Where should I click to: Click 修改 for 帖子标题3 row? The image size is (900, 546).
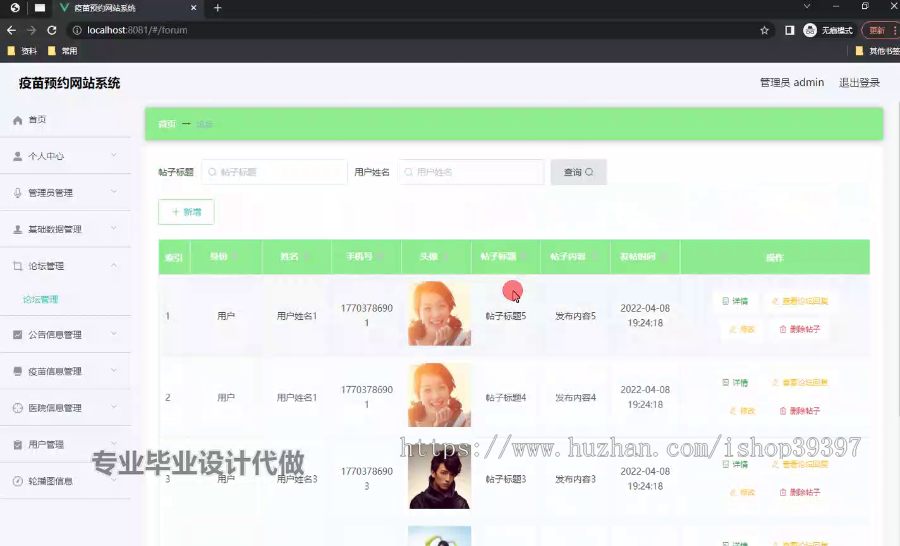(742, 493)
